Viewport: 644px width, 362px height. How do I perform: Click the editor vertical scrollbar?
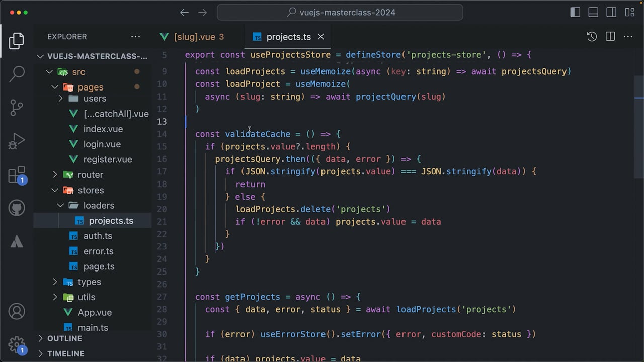pyautogui.click(x=639, y=127)
